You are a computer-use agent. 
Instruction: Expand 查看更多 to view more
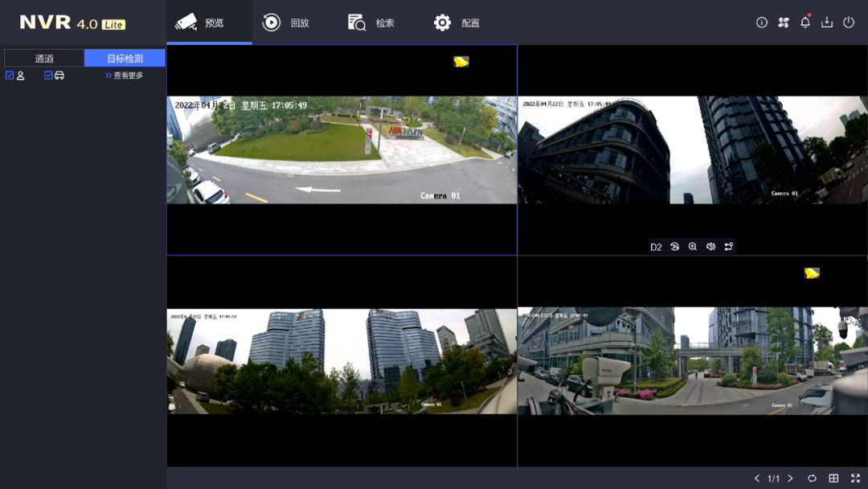point(124,76)
